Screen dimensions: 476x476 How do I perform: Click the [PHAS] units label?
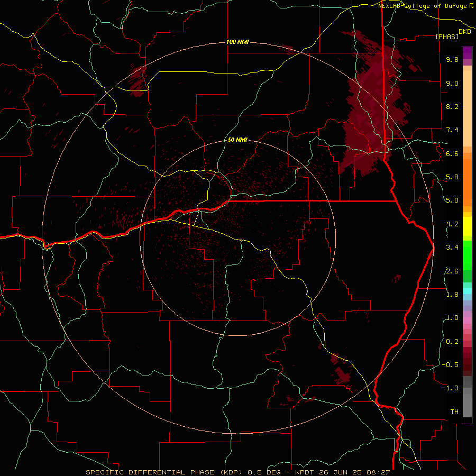pos(447,36)
